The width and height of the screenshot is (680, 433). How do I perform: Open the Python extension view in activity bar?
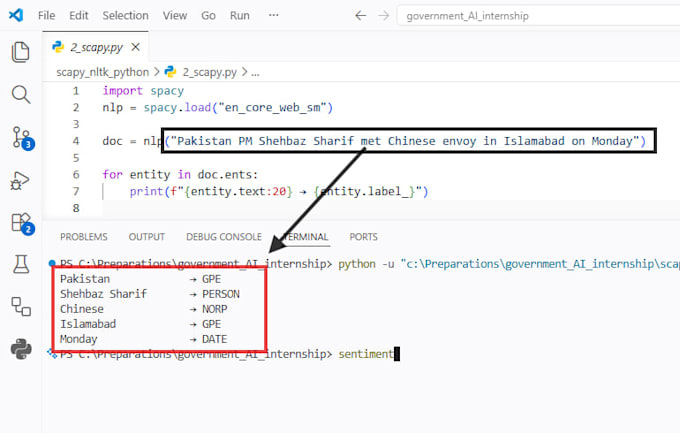tap(21, 349)
